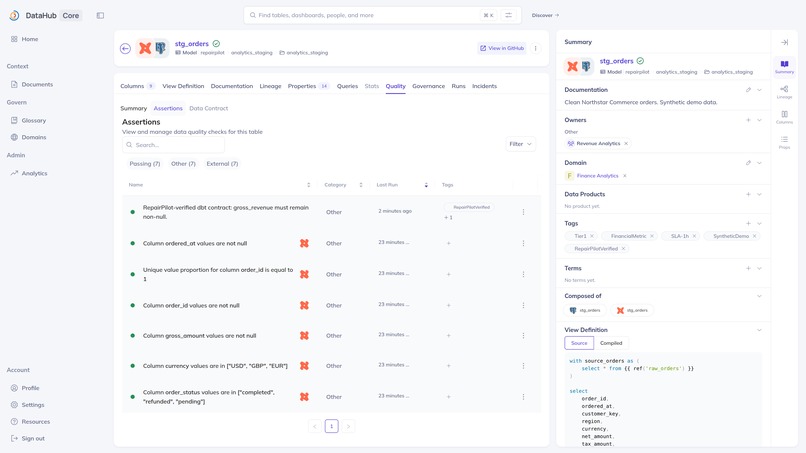806x453 pixels.
Task: Remove the Revenue Analytics owner
Action: [626, 143]
